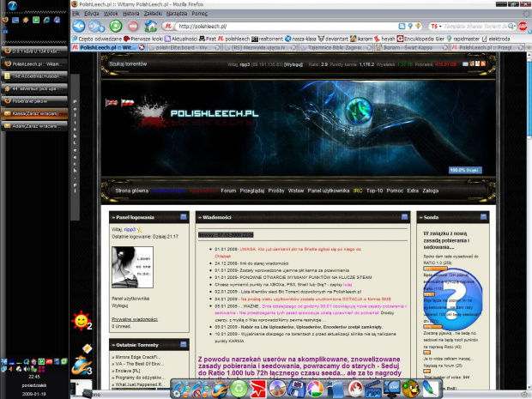Collapse the Wiadomości panel

coord(404,217)
